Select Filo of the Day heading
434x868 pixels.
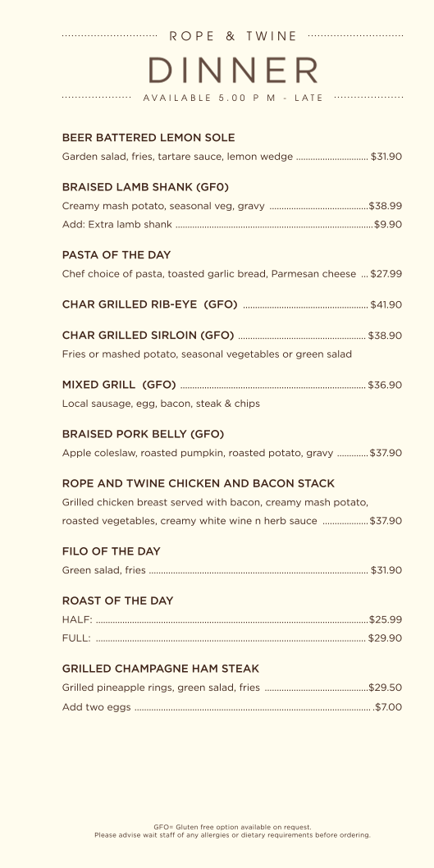pyautogui.click(x=112, y=551)
